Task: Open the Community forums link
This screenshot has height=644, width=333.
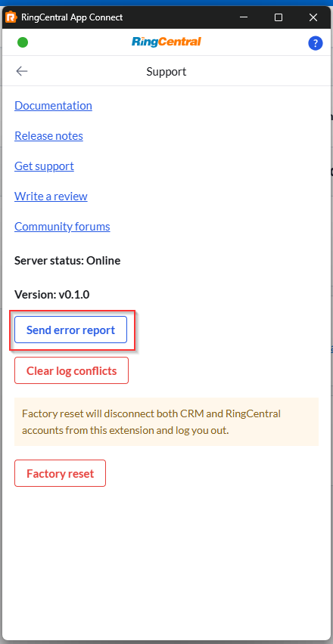Action: (62, 227)
